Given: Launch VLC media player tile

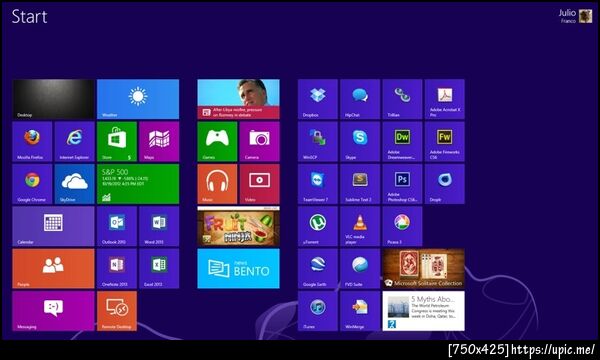Looking at the screenshot, I should [360, 226].
